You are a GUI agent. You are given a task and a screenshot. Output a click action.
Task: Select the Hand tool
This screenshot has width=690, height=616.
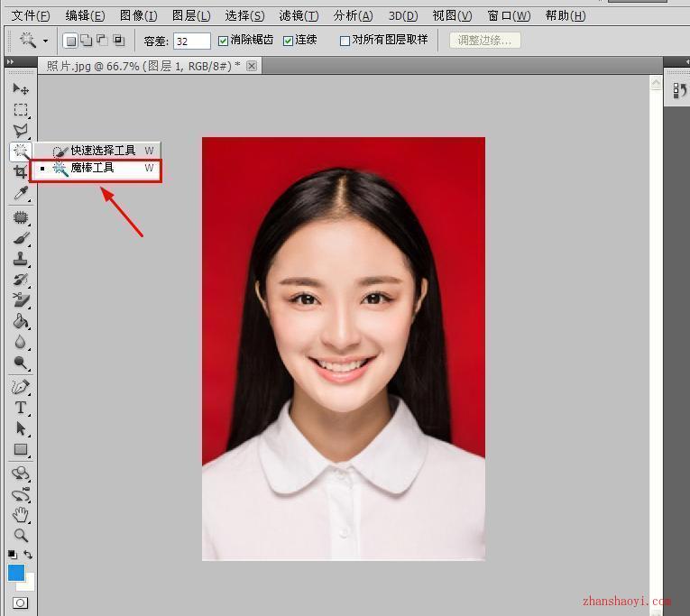point(20,515)
